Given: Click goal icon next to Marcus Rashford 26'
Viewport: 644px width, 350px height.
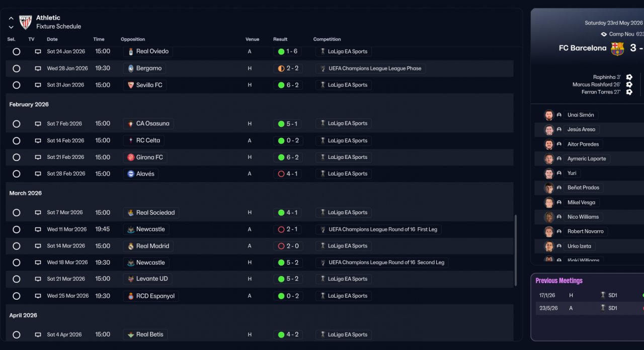Looking at the screenshot, I should [629, 85].
